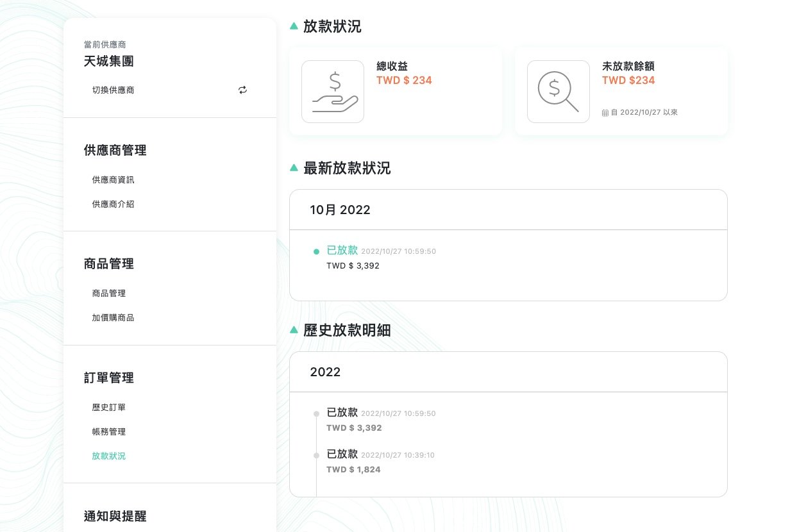Screen dimensions: 790x532
Task: Click the small calendar icon beside 自 2022/10/27
Action: [x=605, y=113]
